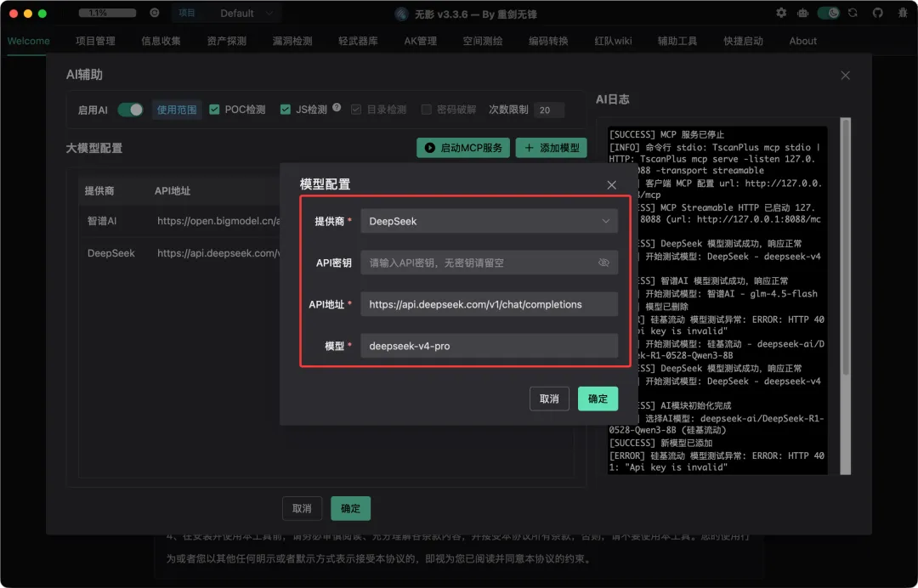Open the About tab
The image size is (918, 588).
(x=802, y=41)
